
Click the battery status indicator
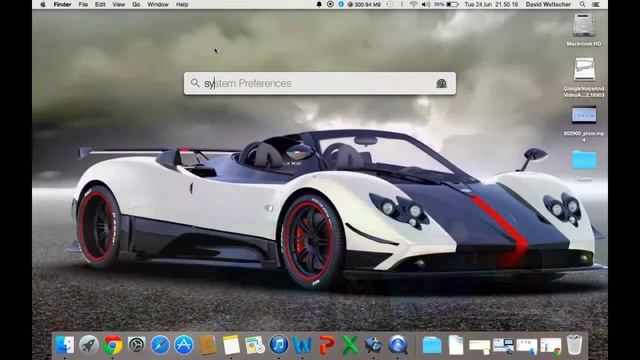tap(447, 4)
